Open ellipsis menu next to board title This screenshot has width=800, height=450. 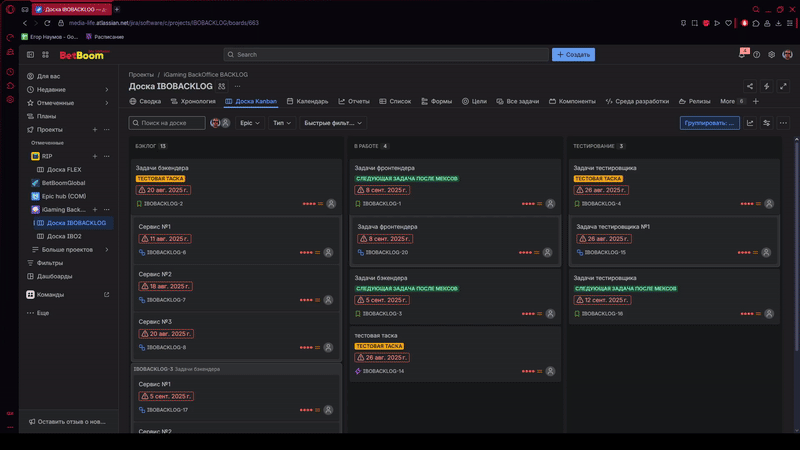click(x=237, y=86)
